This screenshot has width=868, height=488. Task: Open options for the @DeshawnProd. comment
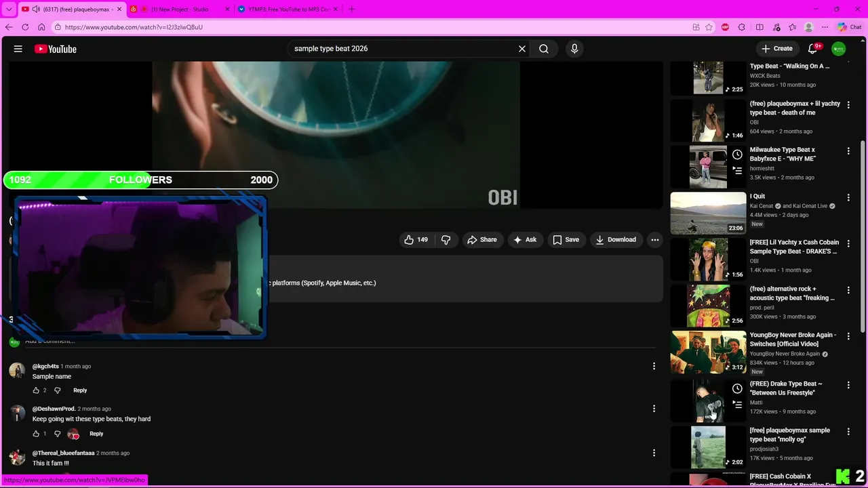pos(654,409)
